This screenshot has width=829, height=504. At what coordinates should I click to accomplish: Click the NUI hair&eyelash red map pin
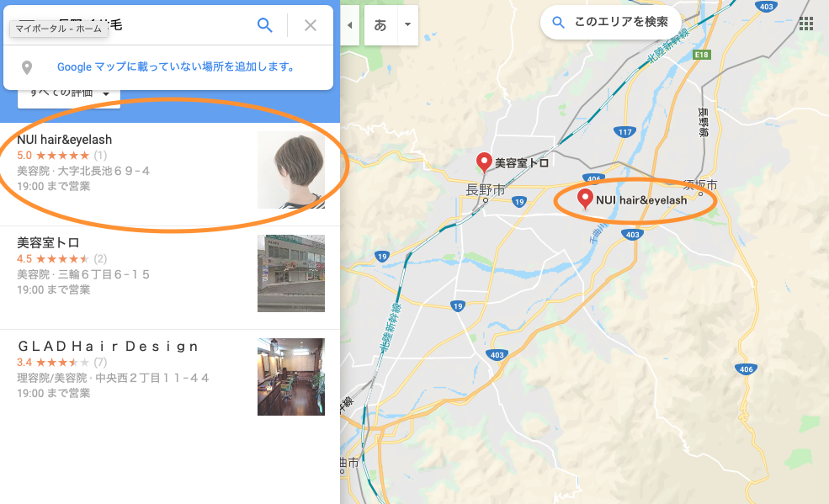click(585, 199)
